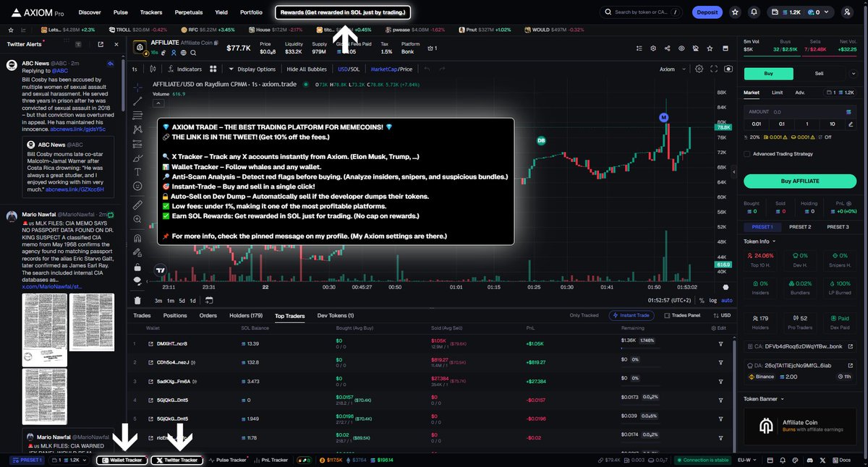Toggle USD/SOL currency display
Viewport: 868px width, 467px height.
(349, 69)
